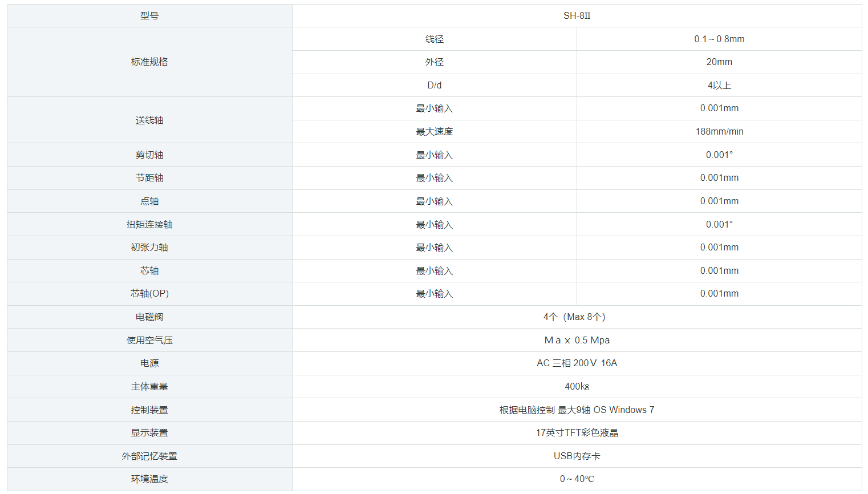Select 最小输入 in the 扭矩连接轴 row
Viewport: 868px width, 494px height.
(x=434, y=225)
